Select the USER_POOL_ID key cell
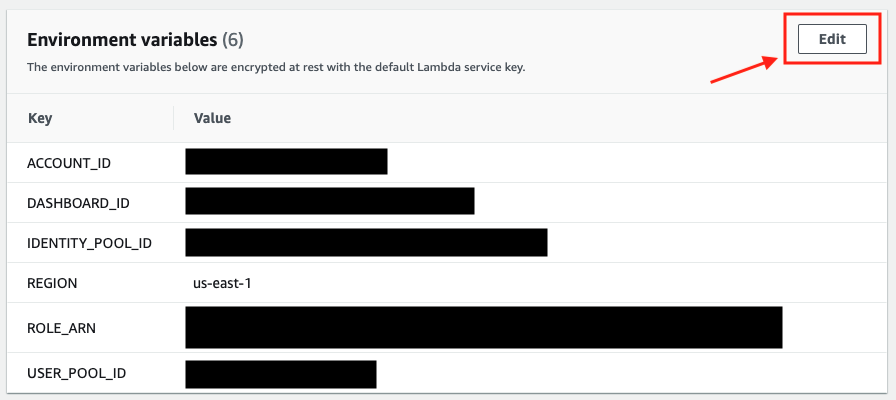896x400 pixels. pyautogui.click(x=77, y=374)
